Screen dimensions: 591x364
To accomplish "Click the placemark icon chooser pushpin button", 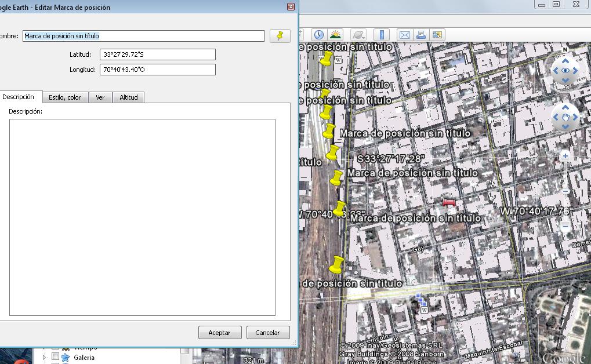I will pos(280,36).
